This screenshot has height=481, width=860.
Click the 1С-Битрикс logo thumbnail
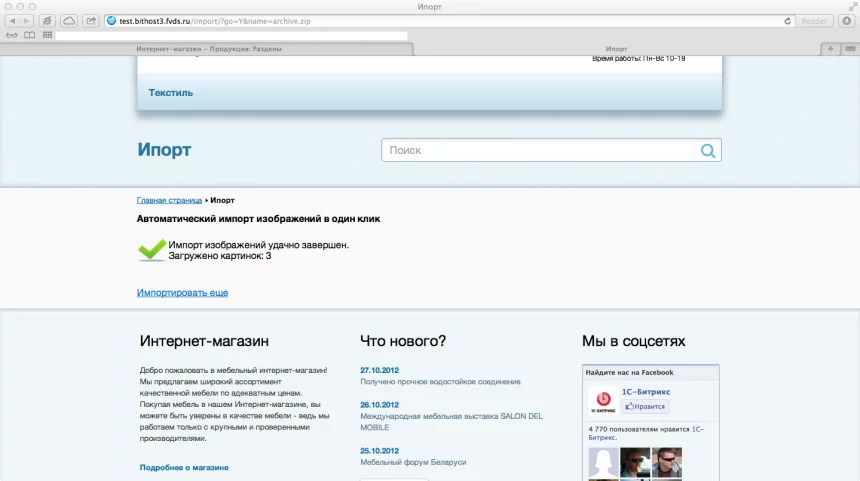[601, 399]
